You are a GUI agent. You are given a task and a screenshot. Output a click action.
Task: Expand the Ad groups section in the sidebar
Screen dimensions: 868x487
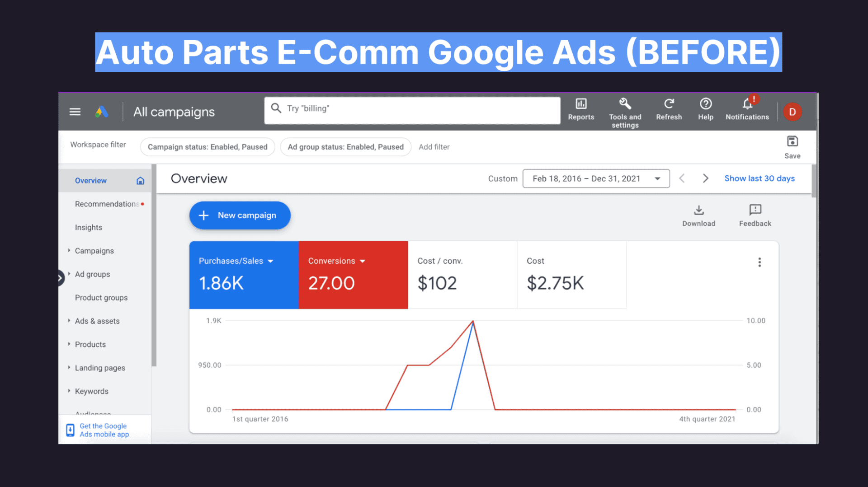pyautogui.click(x=92, y=274)
